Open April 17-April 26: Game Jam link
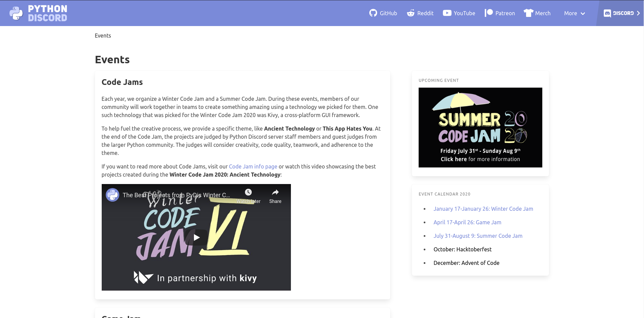Viewport: 644px width, 318px height. 467,222
